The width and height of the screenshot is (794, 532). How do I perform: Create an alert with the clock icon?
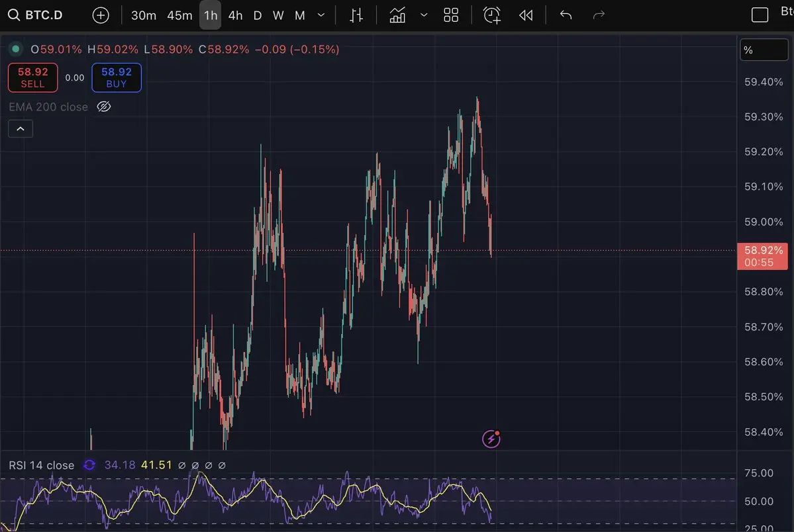(492, 15)
